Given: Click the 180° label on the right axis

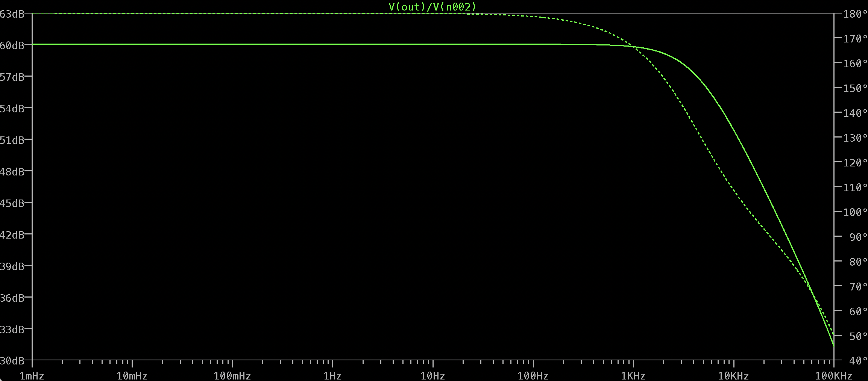Looking at the screenshot, I should (x=855, y=14).
